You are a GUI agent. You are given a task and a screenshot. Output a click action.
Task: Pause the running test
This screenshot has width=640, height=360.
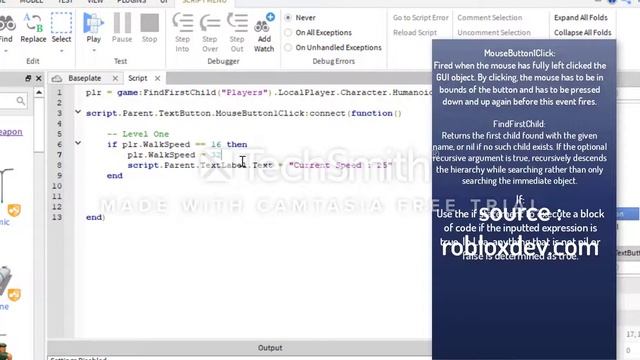click(122, 28)
